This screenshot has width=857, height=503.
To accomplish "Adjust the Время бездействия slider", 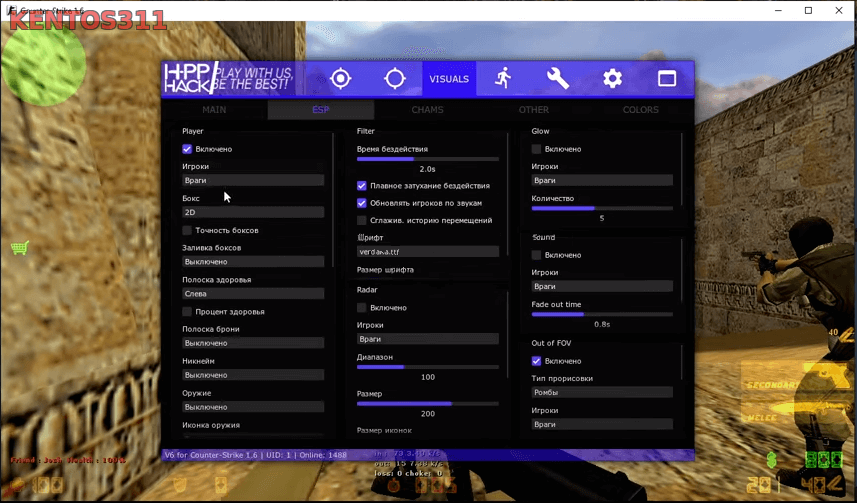I will tap(427, 159).
